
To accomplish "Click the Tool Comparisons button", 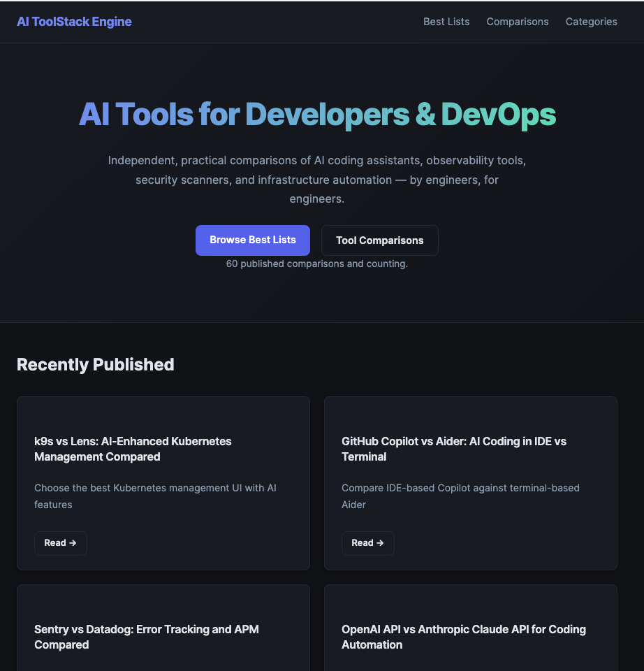I will tap(380, 240).
